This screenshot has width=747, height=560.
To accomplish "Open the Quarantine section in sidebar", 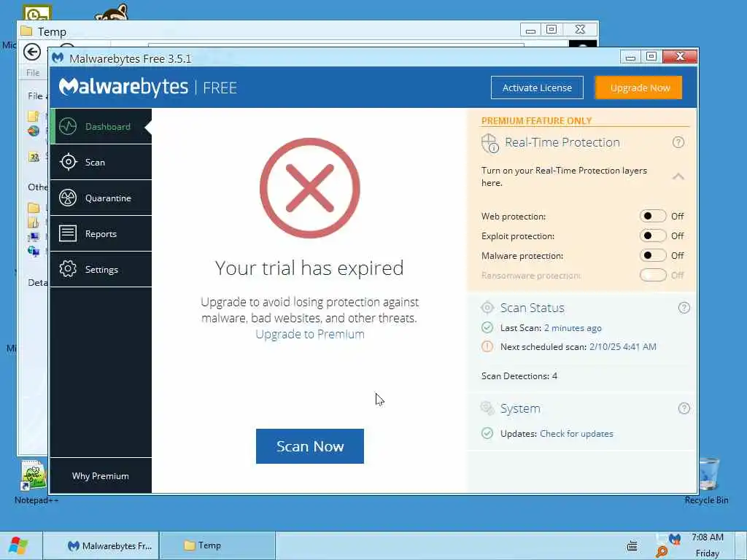I will [x=101, y=198].
